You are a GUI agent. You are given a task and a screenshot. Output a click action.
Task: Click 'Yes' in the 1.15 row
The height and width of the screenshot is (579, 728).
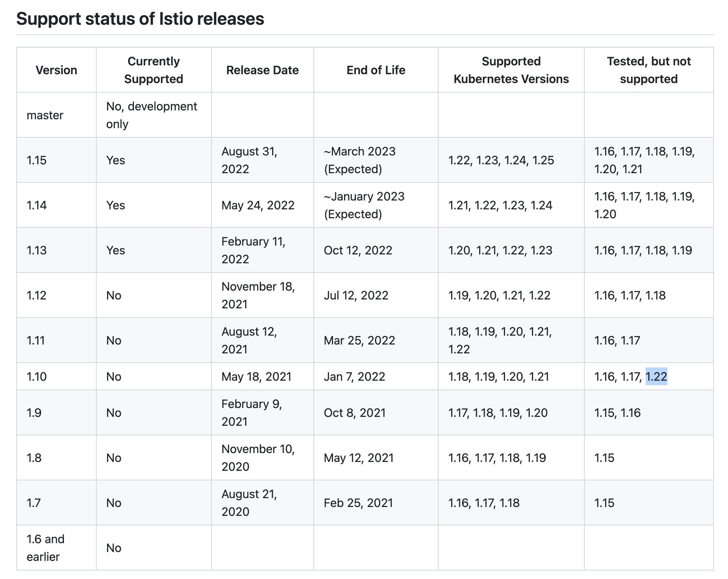point(116,160)
